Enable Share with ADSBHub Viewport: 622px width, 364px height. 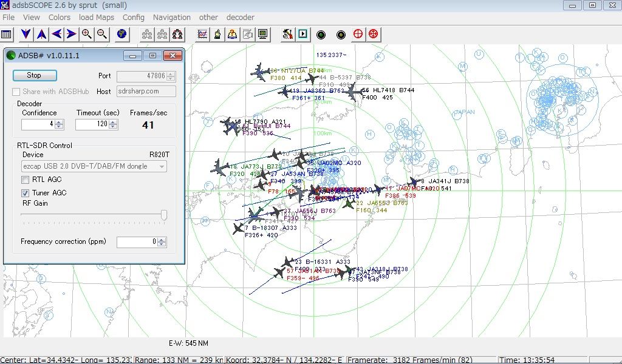15,91
